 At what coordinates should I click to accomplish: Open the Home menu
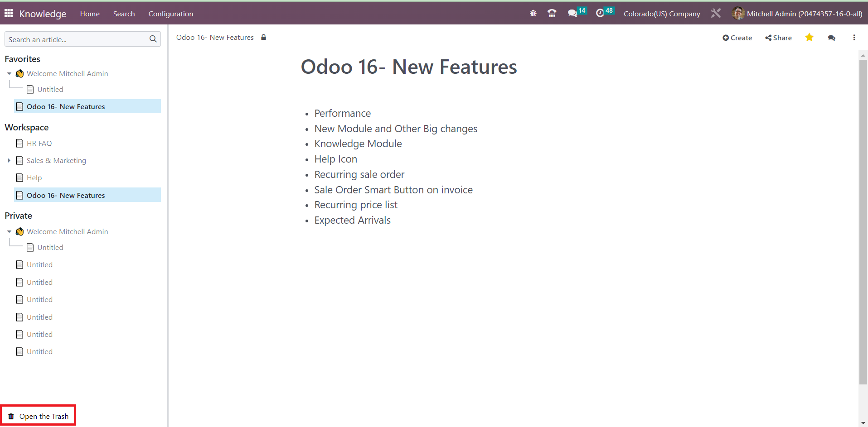(x=90, y=14)
